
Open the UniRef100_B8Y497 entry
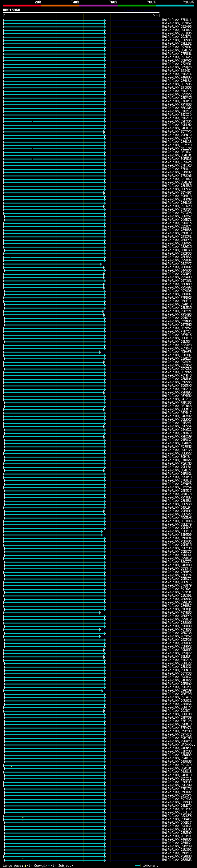click(x=177, y=193)
